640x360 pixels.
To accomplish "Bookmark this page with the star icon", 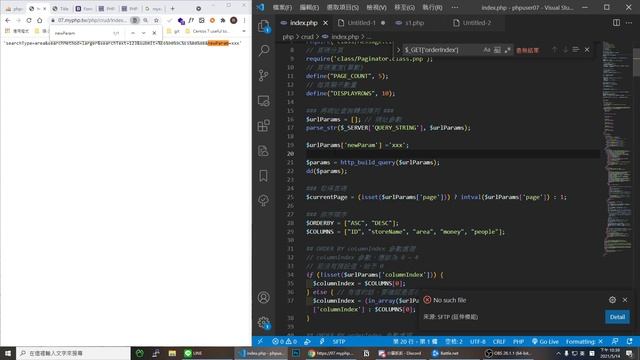I will point(156,20).
